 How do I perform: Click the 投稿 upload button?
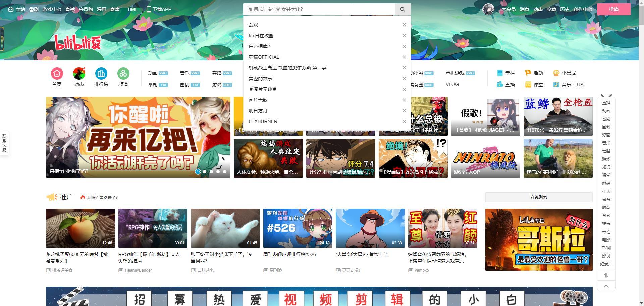(614, 9)
